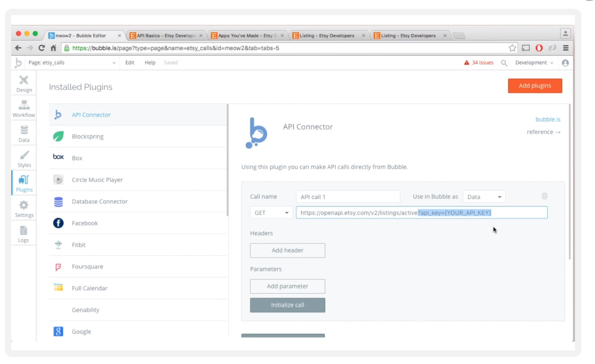Image resolution: width=595 pixels, height=364 pixels.
Task: Select the Fitbit plugin
Action: click(138, 245)
